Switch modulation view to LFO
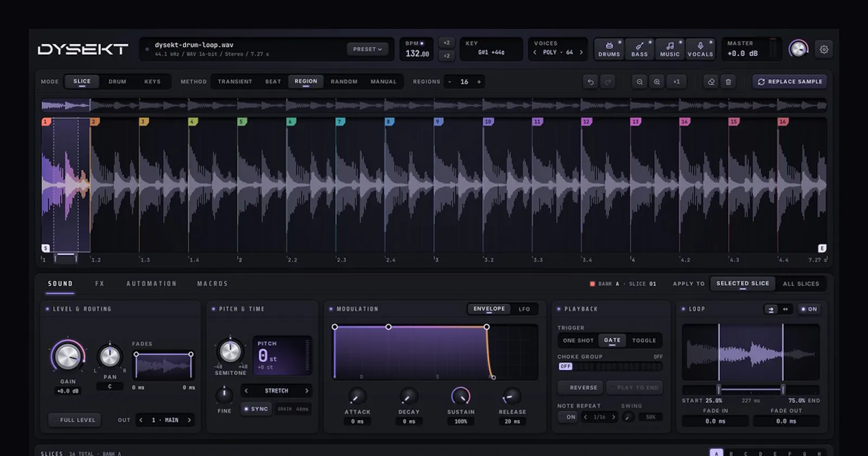 click(524, 309)
